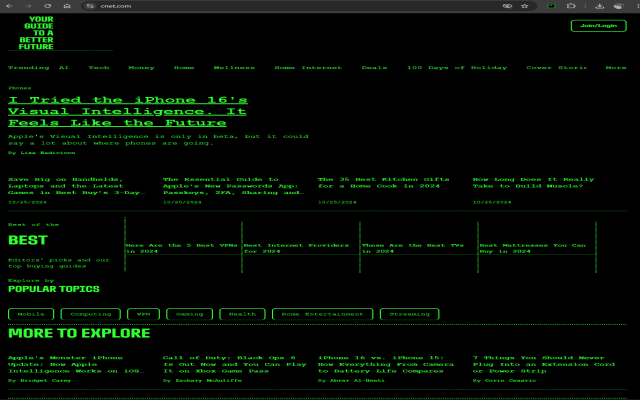Select the VPN topic pill
Screen dimensions: 640x400
(x=143, y=314)
